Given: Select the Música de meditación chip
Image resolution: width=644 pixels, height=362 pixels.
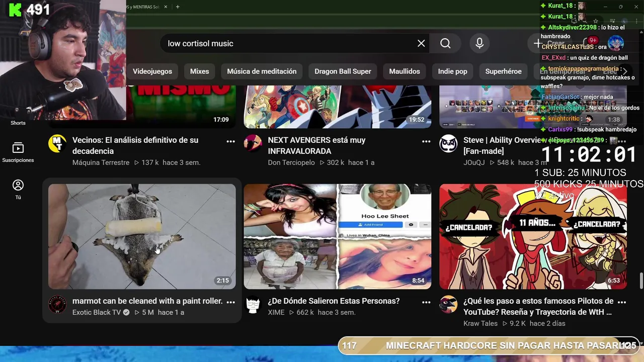Looking at the screenshot, I should [x=262, y=71].
